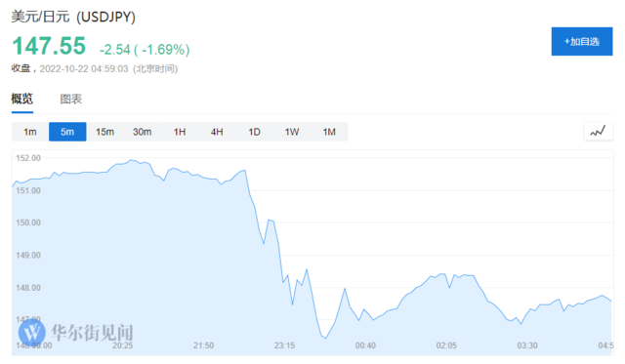This screenshot has height=364, width=625.
Task: Choose the 1D daily interval
Action: 254,132
